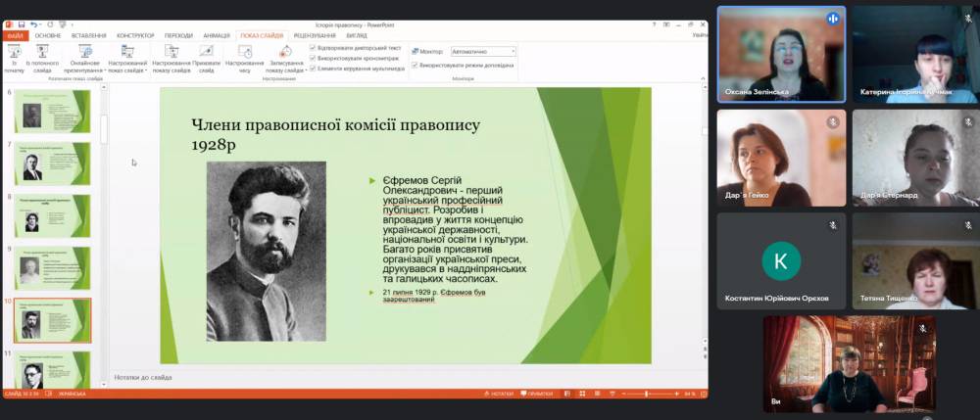Click the slide show setup icon
This screenshot has width=980, height=420.
172,57
